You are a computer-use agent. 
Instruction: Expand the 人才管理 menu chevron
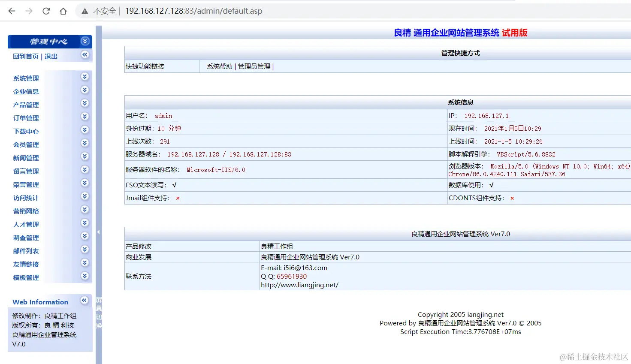tap(85, 223)
